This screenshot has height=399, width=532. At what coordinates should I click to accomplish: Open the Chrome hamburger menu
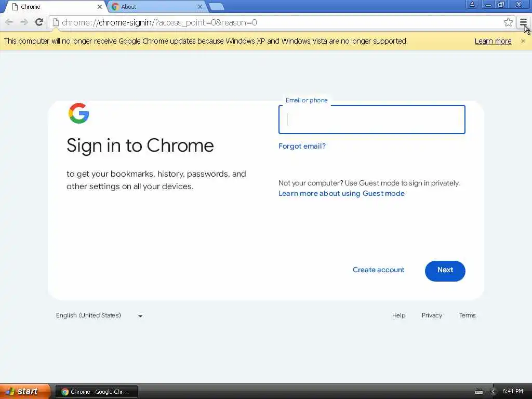click(x=523, y=22)
